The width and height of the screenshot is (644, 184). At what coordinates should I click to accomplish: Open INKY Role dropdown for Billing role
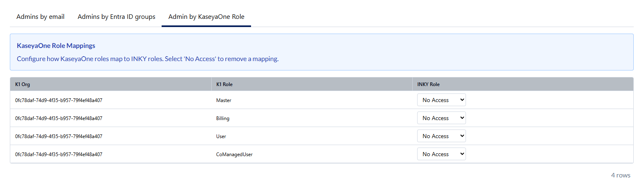coord(441,118)
